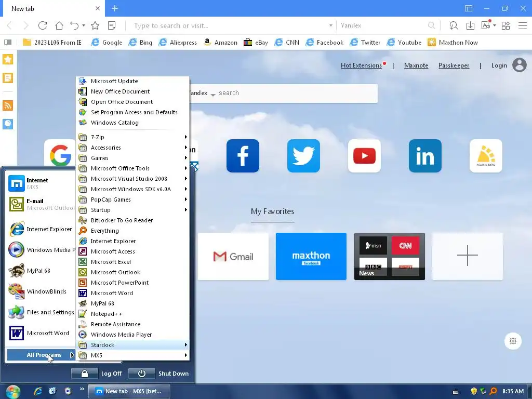Launch Internet Explorer from quick launch
Screen dimensions: 532x399
coord(38,391)
